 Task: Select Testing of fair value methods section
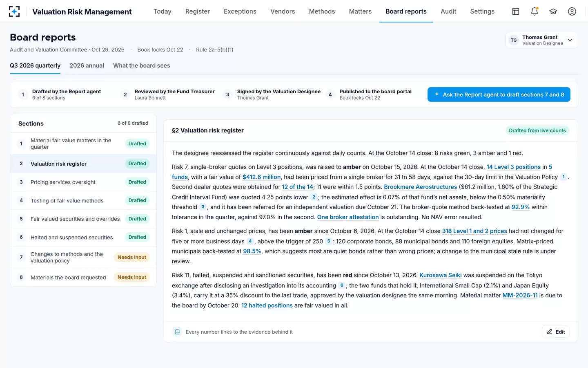[x=83, y=200]
